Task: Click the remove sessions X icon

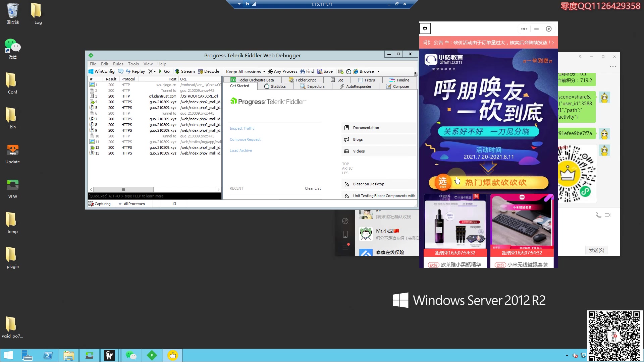Action: (x=151, y=71)
